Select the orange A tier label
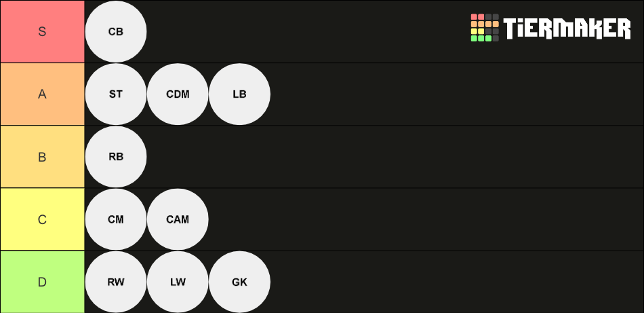 coord(42,94)
